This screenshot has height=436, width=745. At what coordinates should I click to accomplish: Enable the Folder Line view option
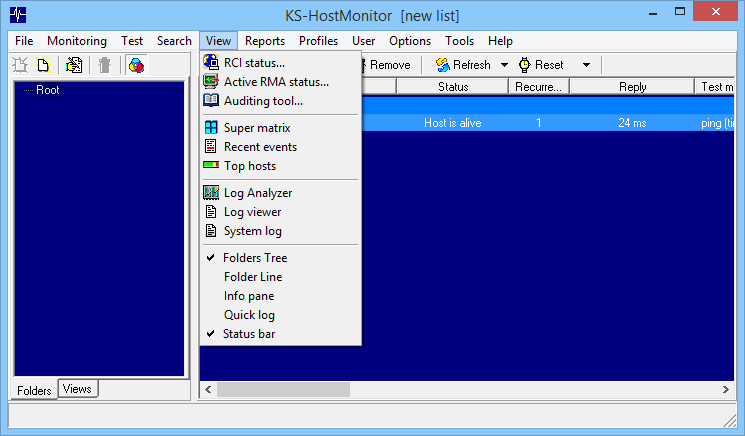280,276
